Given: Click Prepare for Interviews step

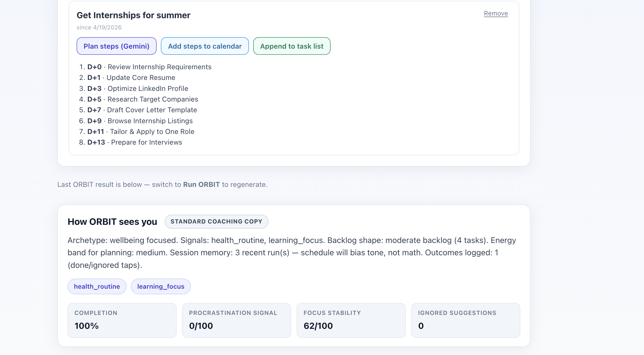Looking at the screenshot, I should (x=146, y=142).
